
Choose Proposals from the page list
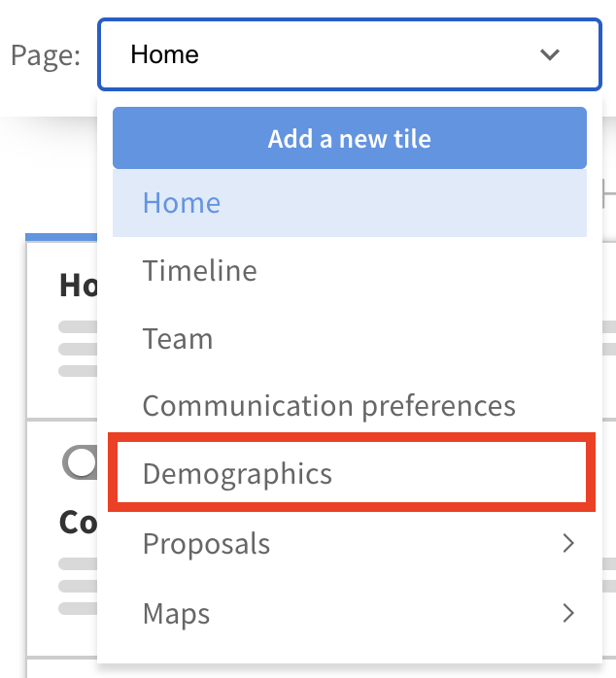pyautogui.click(x=207, y=544)
